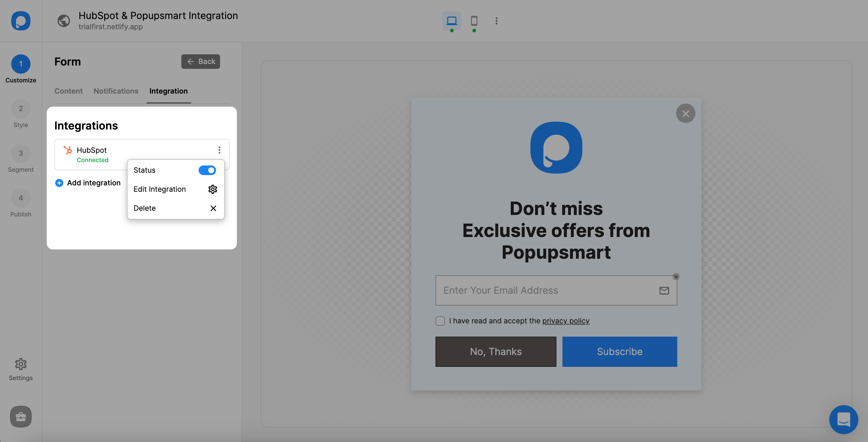Screen dimensions: 868x442
Task: Click the HubSpot integration icon
Action: click(x=67, y=149)
